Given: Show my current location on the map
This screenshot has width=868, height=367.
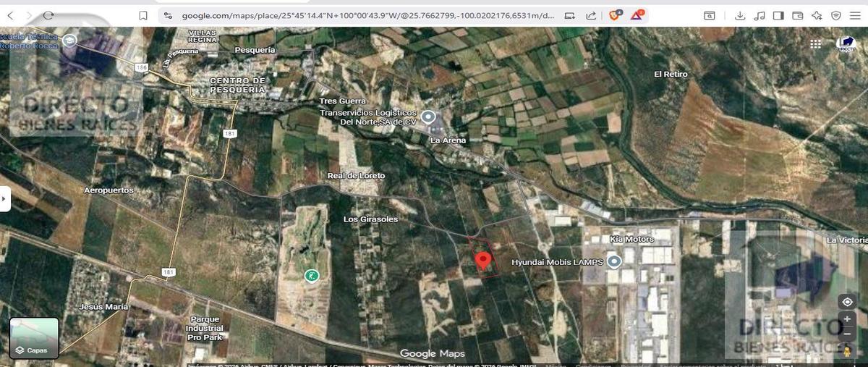Looking at the screenshot, I should point(847,301).
